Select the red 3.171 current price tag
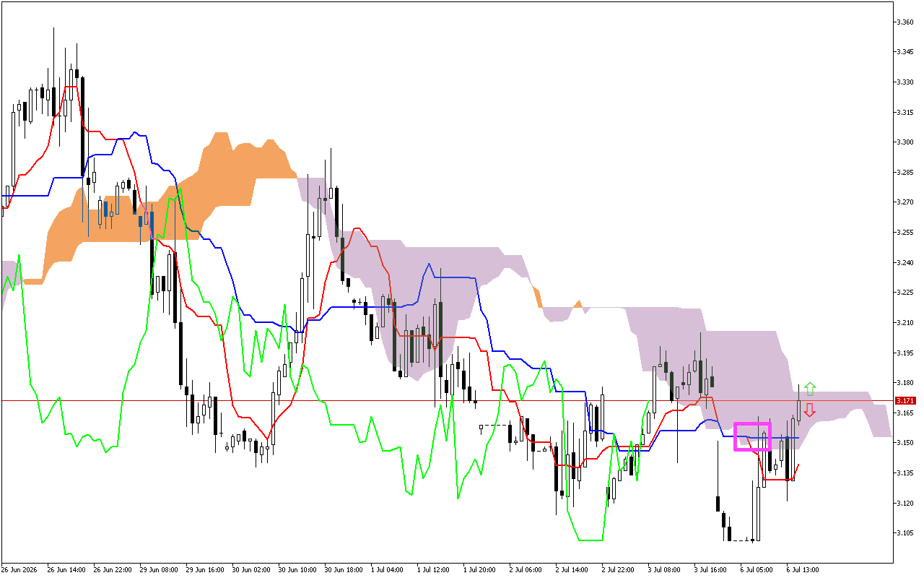Image resolution: width=924 pixels, height=578 pixels. (x=905, y=400)
